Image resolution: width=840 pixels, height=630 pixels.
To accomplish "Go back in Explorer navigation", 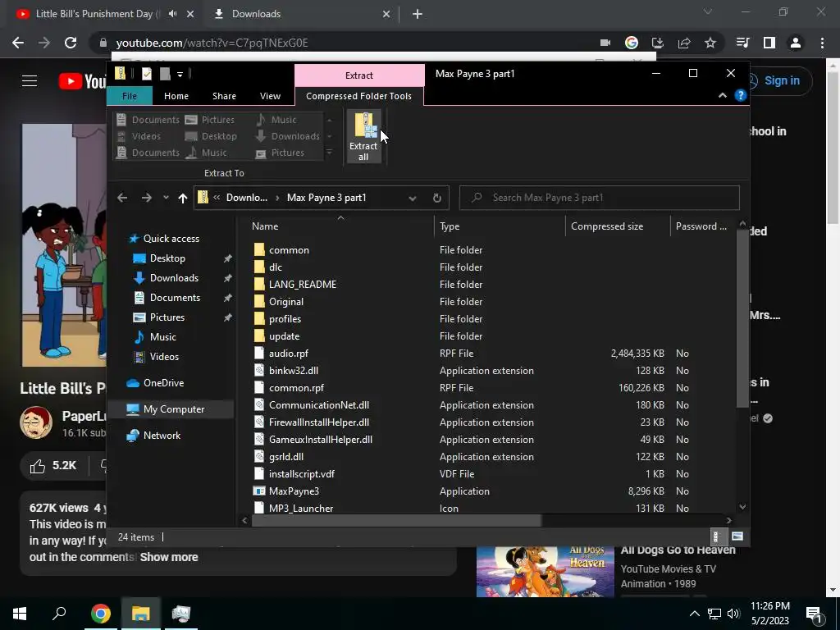I will (x=122, y=198).
